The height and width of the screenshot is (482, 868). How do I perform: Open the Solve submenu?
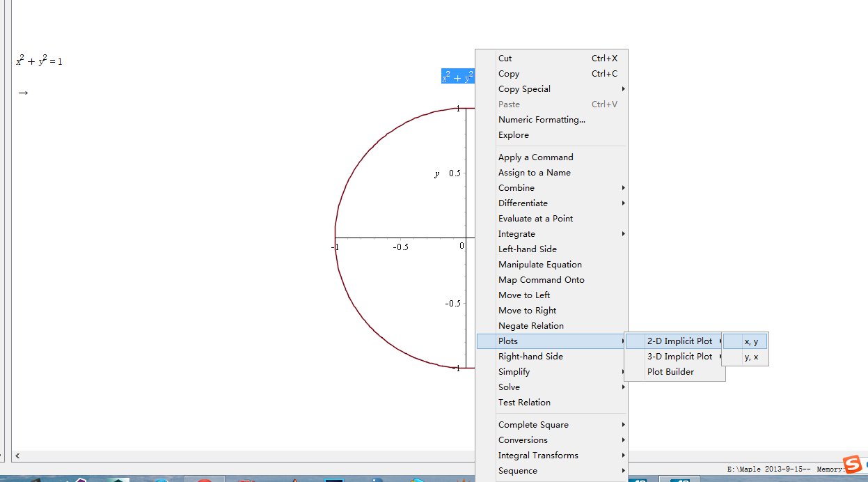tap(510, 387)
